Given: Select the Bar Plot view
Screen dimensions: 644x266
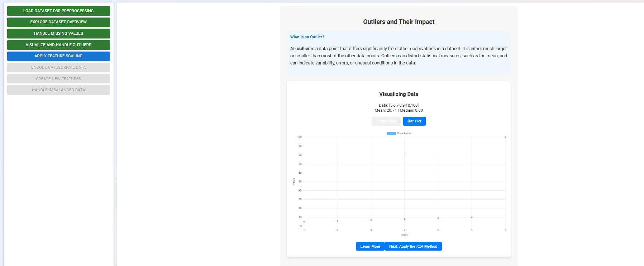Looking at the screenshot, I should [414, 121].
